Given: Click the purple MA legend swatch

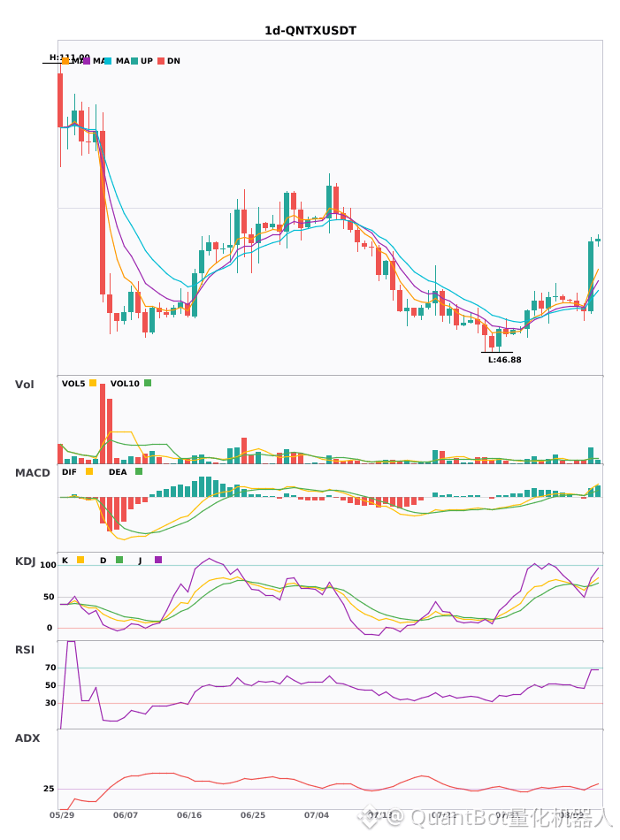Looking at the screenshot, I should pos(87,61).
